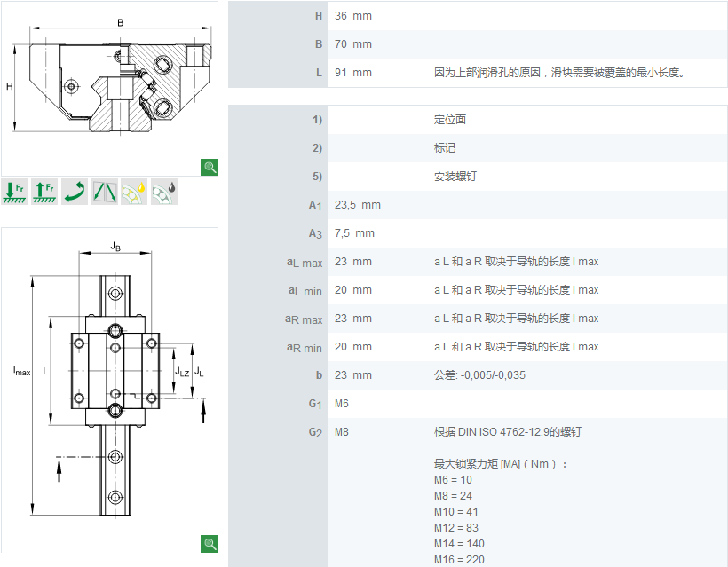The height and width of the screenshot is (567, 728).
Task: Click the M10 = 41 torque entry
Action: (x=456, y=512)
